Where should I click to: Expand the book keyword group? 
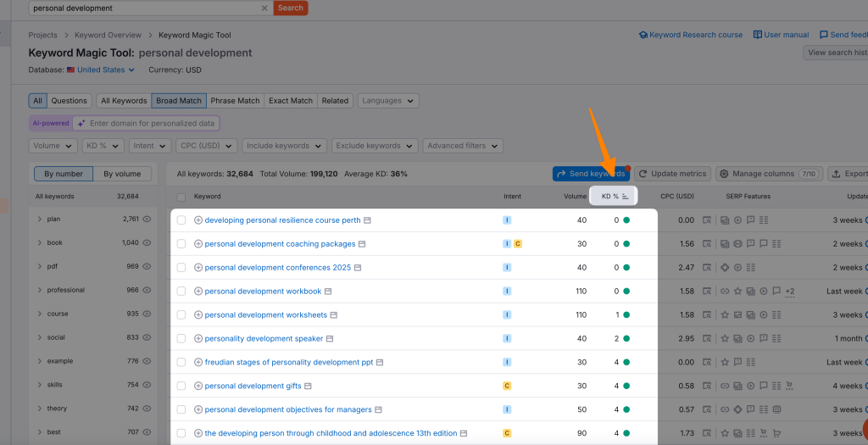tap(39, 243)
